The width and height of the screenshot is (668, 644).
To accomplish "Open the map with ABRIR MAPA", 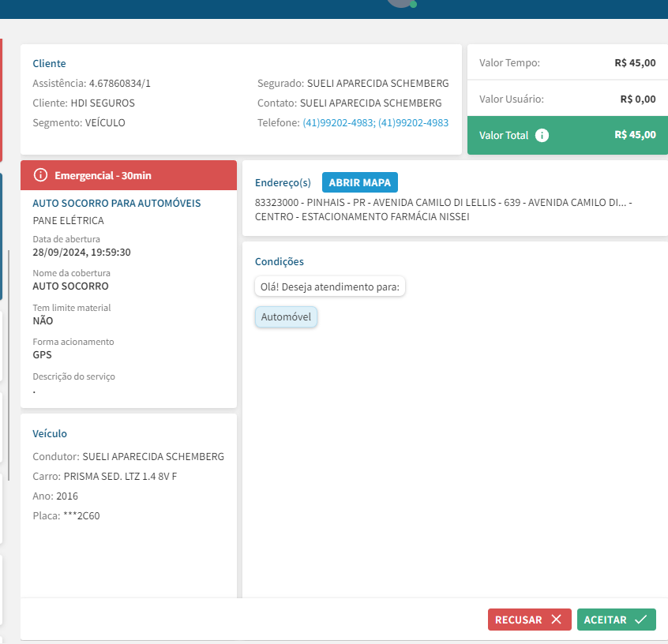I will (360, 182).
